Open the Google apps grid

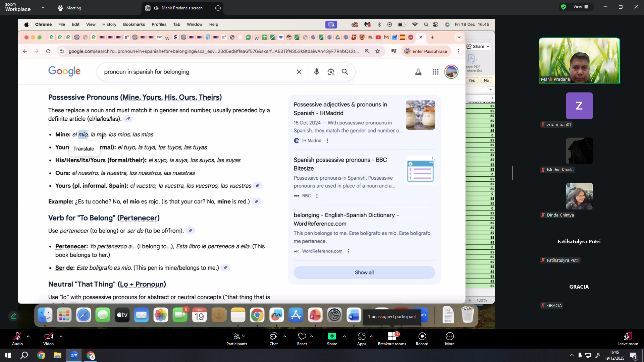[x=435, y=72]
